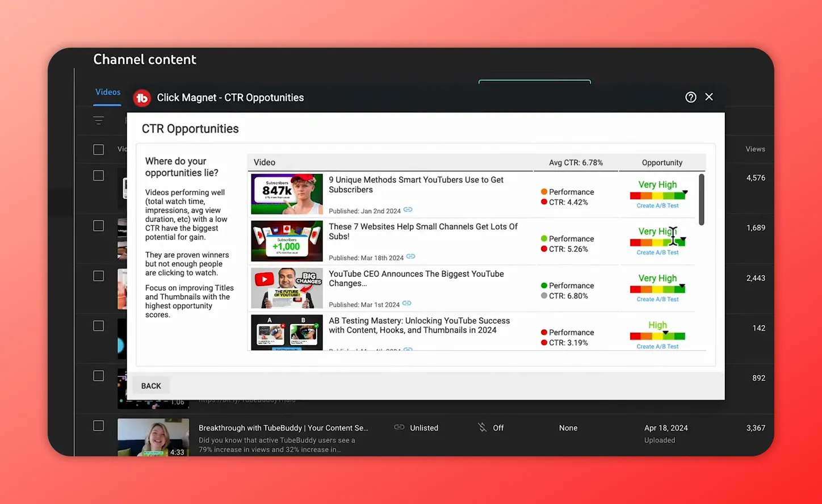
Task: Click the CTR Opportunities heading
Action: point(190,129)
